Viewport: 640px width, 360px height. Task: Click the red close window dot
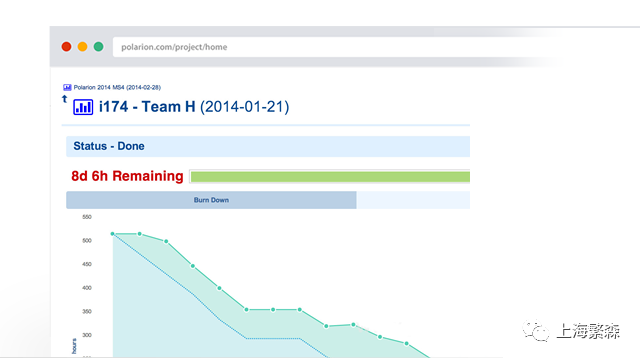[x=67, y=47]
